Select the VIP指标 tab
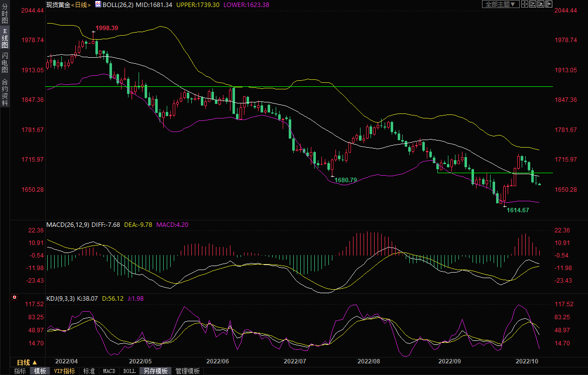 (x=64, y=371)
